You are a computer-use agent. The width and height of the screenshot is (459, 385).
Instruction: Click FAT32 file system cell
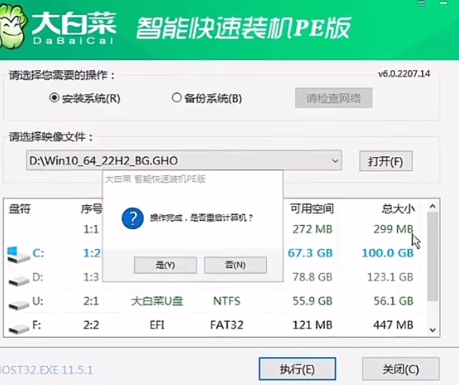tap(227, 325)
